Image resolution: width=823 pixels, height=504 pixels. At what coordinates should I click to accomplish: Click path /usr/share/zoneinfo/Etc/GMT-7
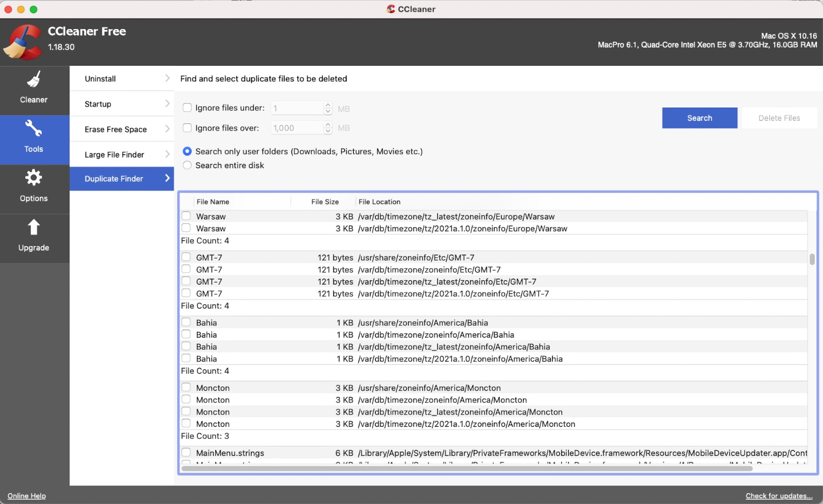click(x=416, y=258)
